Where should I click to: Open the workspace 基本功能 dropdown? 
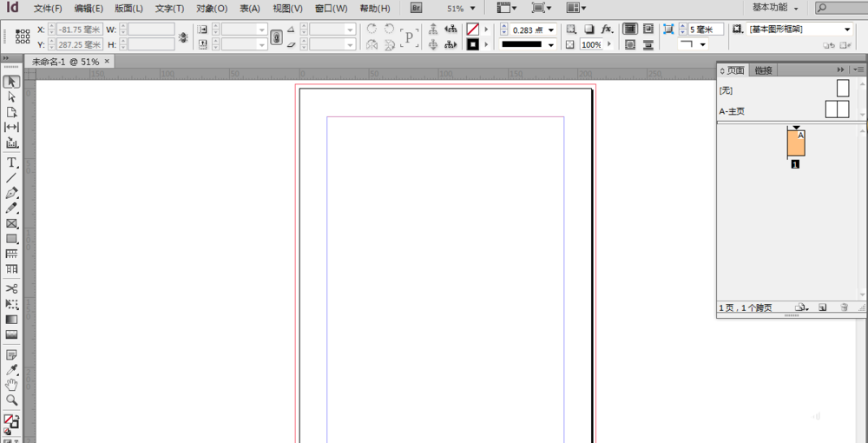pos(775,8)
